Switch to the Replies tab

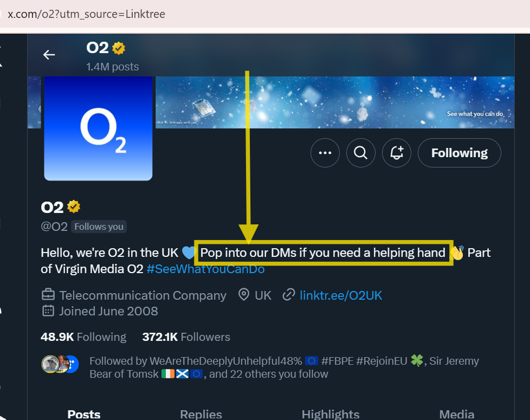click(201, 413)
